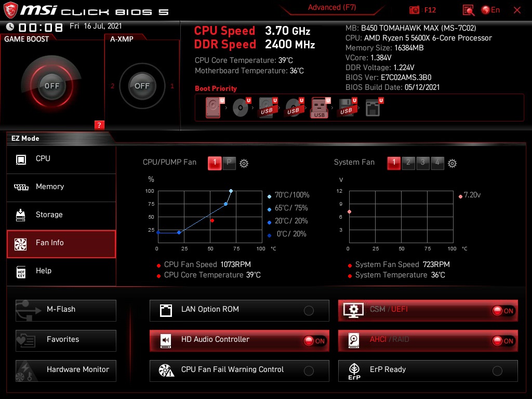Click the CSM/UEFI monitor gear icon
This screenshot has width=532, height=399.
(353, 310)
